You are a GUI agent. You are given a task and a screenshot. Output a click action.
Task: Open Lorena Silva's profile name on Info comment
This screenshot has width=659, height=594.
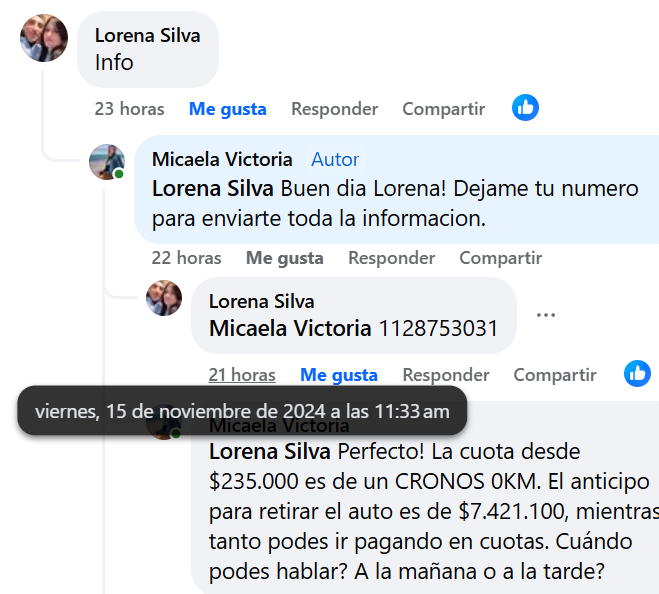(x=147, y=35)
